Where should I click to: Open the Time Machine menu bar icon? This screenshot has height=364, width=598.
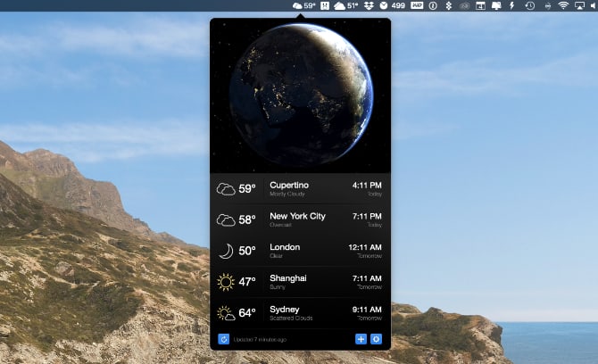point(530,5)
